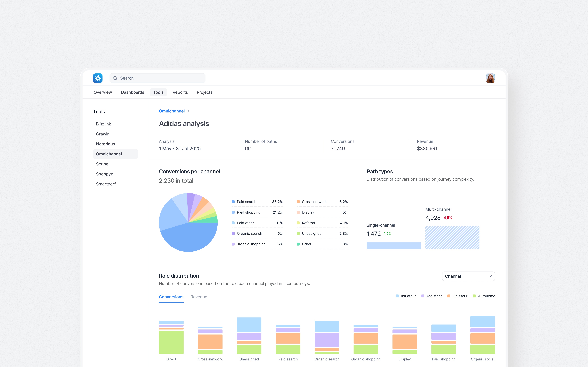
Task: Click the Organic shopping legend swatch
Action: (233, 244)
